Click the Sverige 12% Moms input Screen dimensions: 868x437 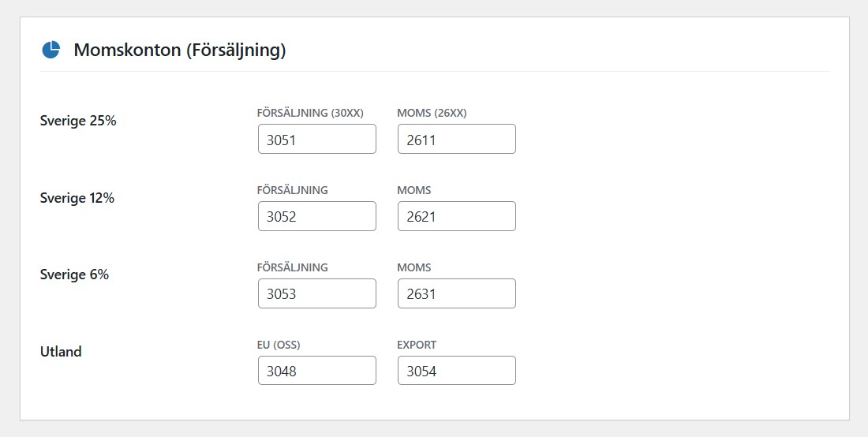click(456, 217)
